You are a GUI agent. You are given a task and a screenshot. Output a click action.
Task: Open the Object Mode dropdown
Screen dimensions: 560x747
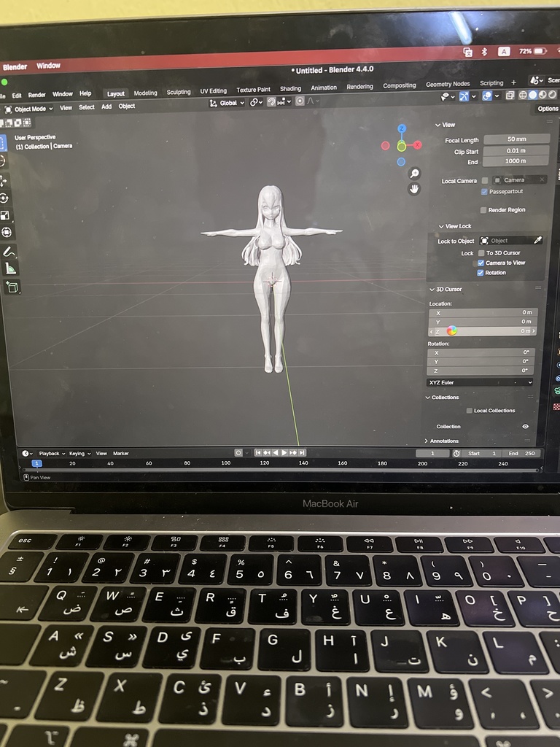pyautogui.click(x=28, y=109)
